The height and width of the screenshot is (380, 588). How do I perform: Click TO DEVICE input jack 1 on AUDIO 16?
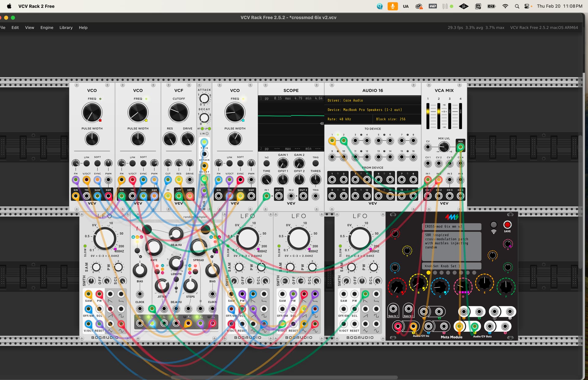pyautogui.click(x=332, y=141)
